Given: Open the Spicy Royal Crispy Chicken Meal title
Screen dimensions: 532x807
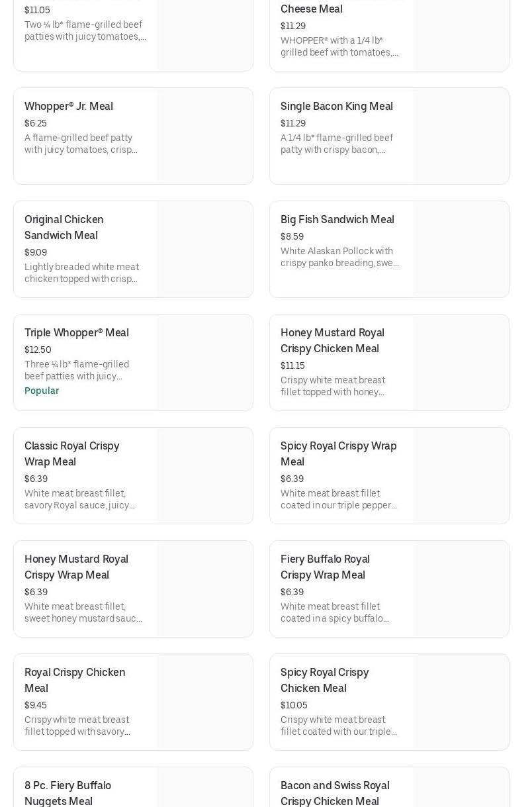Looking at the screenshot, I should point(324,681).
